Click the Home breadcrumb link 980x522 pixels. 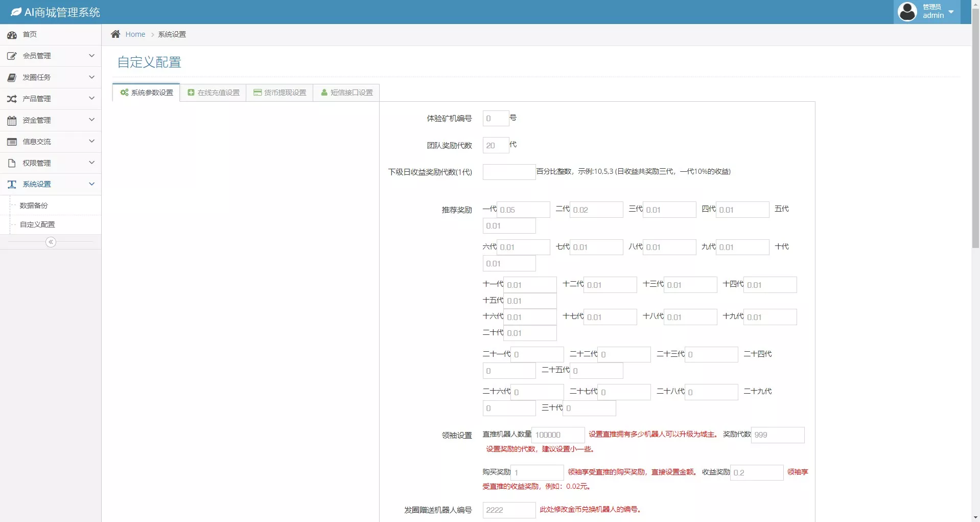pyautogui.click(x=135, y=34)
